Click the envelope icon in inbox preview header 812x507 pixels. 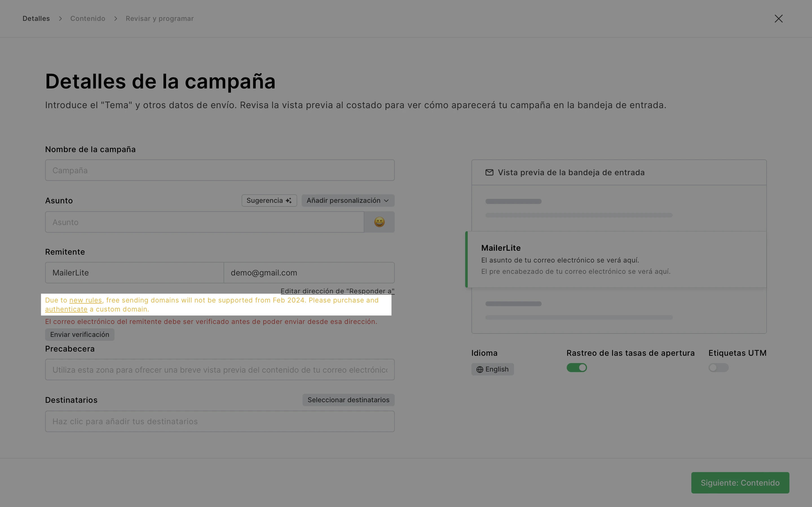[489, 172]
